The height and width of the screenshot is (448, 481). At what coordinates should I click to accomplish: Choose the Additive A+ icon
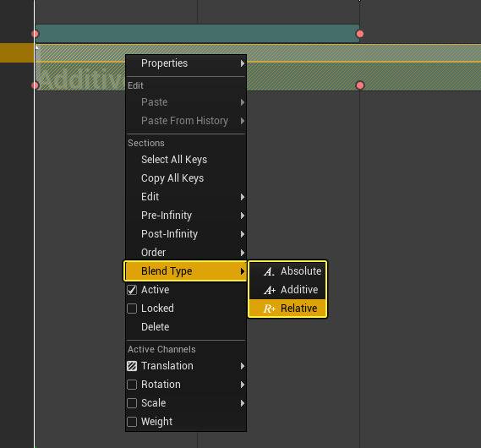270,290
